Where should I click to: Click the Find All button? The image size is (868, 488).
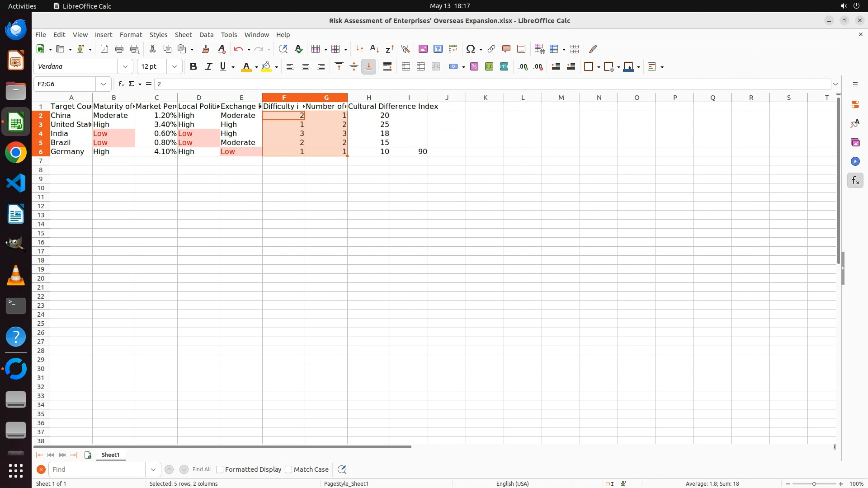[x=201, y=469]
